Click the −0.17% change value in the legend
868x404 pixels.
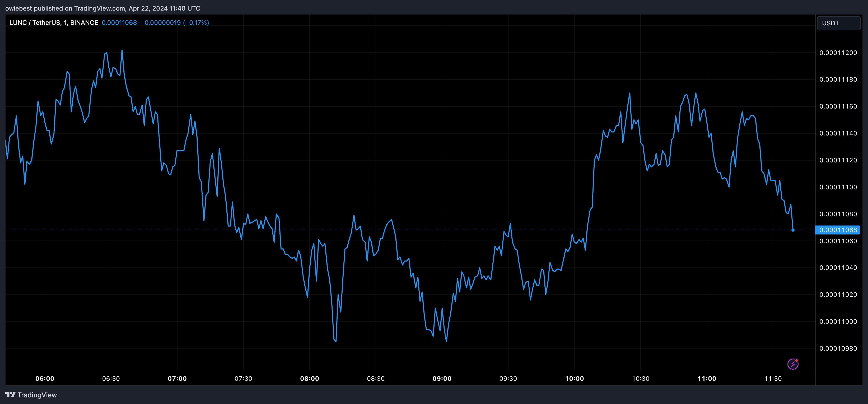[196, 22]
